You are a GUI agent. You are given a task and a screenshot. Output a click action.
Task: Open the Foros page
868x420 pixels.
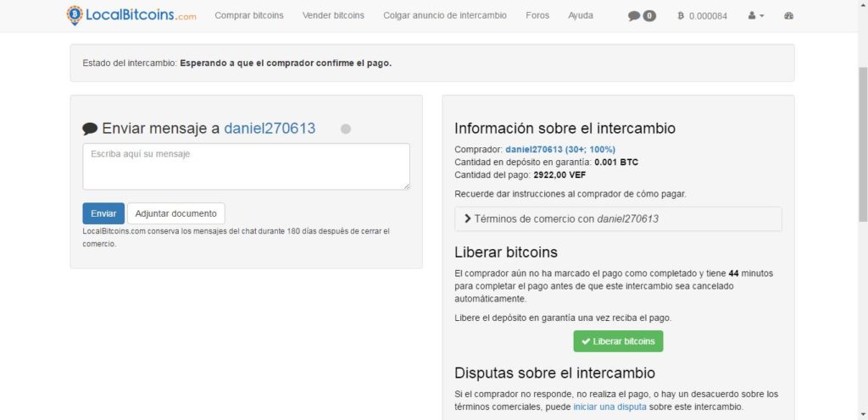coord(537,15)
